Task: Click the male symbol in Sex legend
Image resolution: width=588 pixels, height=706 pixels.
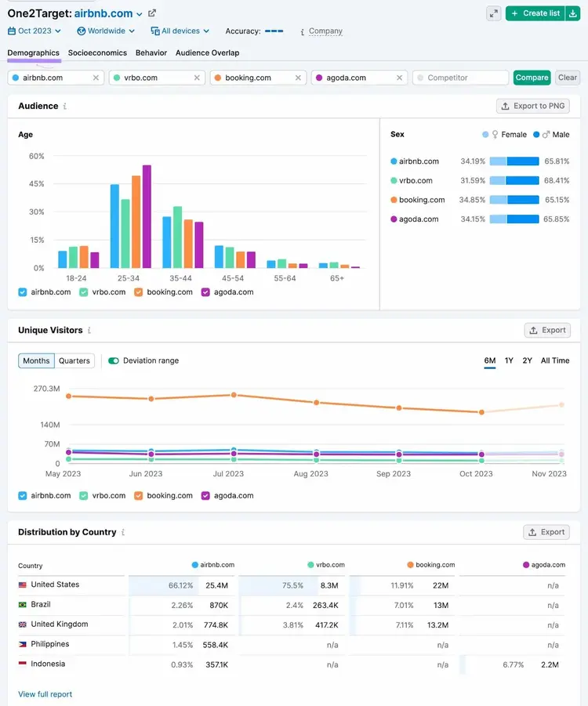Action: coord(546,135)
